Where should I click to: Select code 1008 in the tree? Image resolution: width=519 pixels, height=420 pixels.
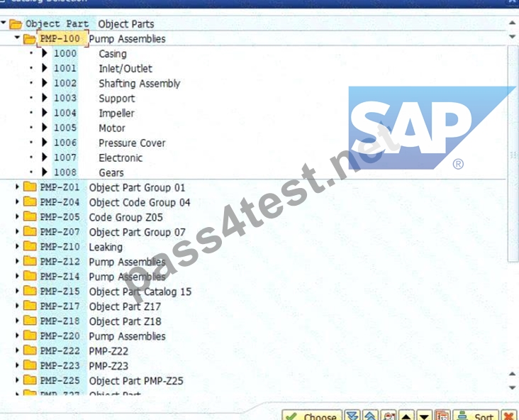pyautogui.click(x=65, y=172)
